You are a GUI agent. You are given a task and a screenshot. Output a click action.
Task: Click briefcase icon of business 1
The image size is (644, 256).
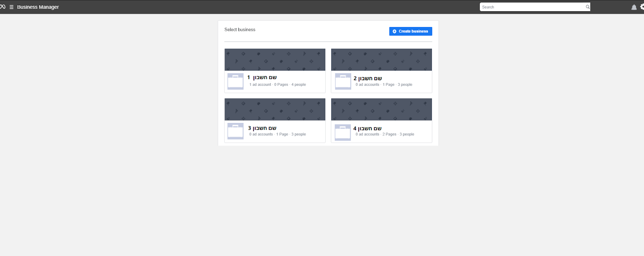[x=235, y=81]
